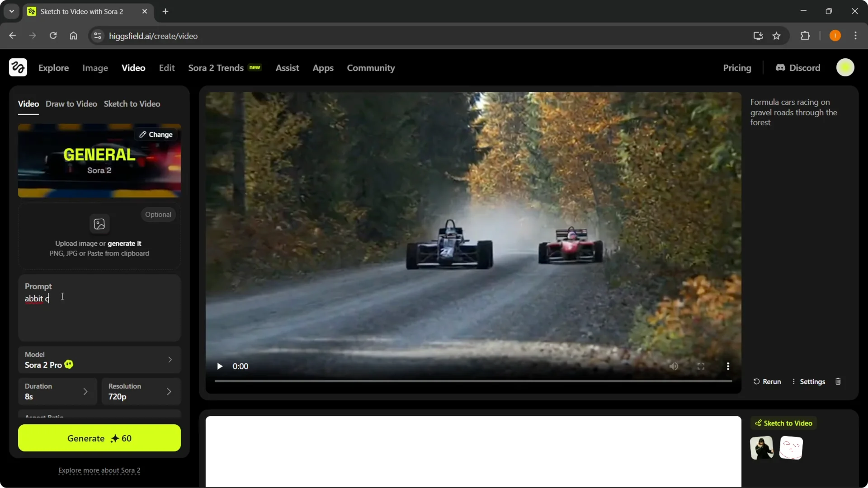The height and width of the screenshot is (488, 868).
Task: Mute the video player audio
Action: pyautogui.click(x=673, y=366)
